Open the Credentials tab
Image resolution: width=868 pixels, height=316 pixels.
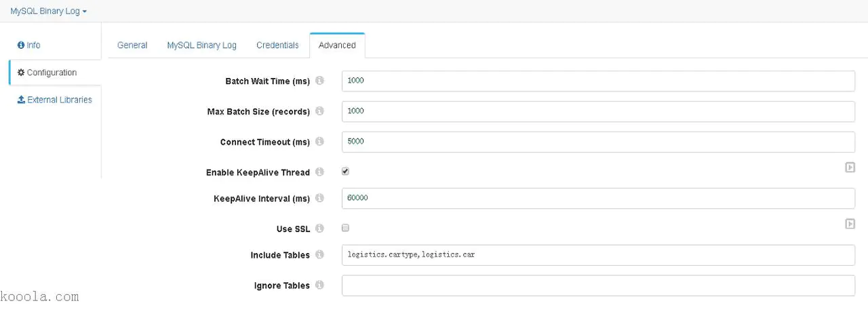click(277, 45)
